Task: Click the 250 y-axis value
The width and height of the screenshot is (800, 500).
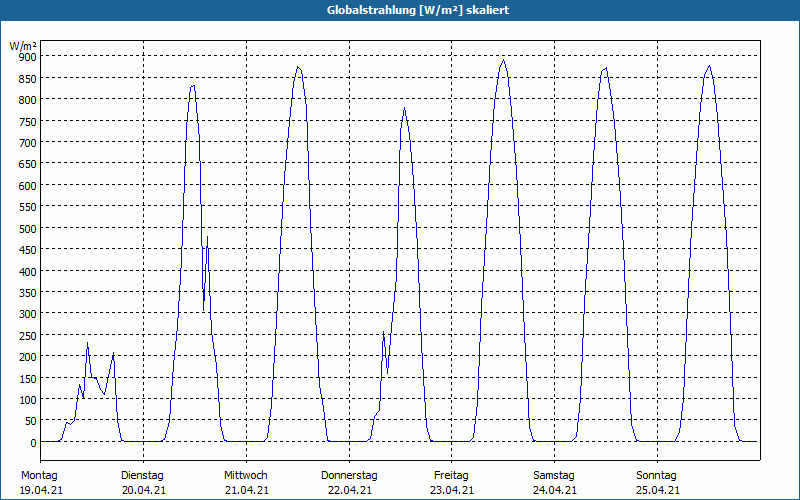Action: tap(28, 336)
